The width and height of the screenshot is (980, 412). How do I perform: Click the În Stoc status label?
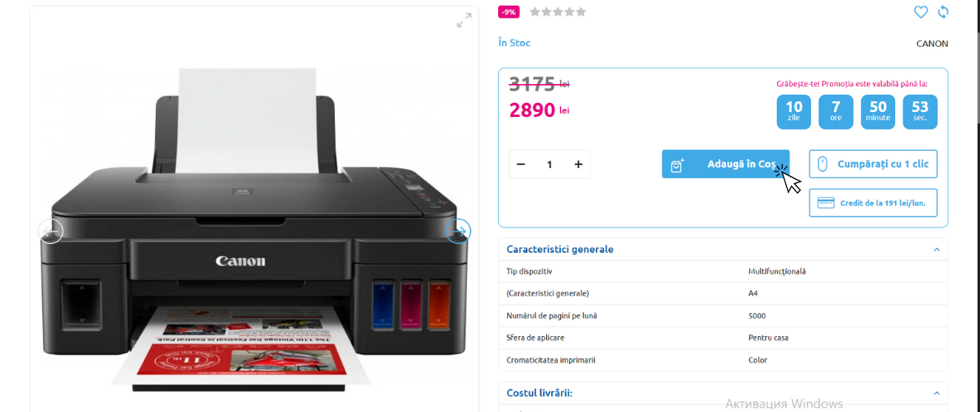[515, 43]
